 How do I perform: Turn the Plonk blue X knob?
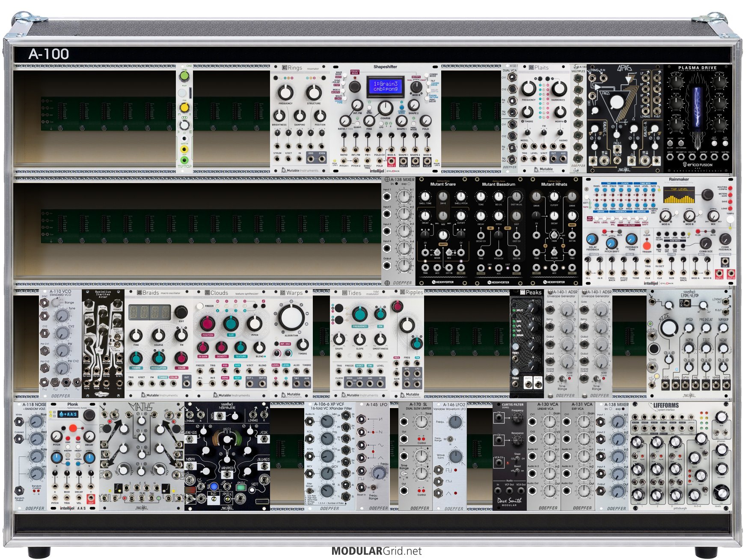56,457
